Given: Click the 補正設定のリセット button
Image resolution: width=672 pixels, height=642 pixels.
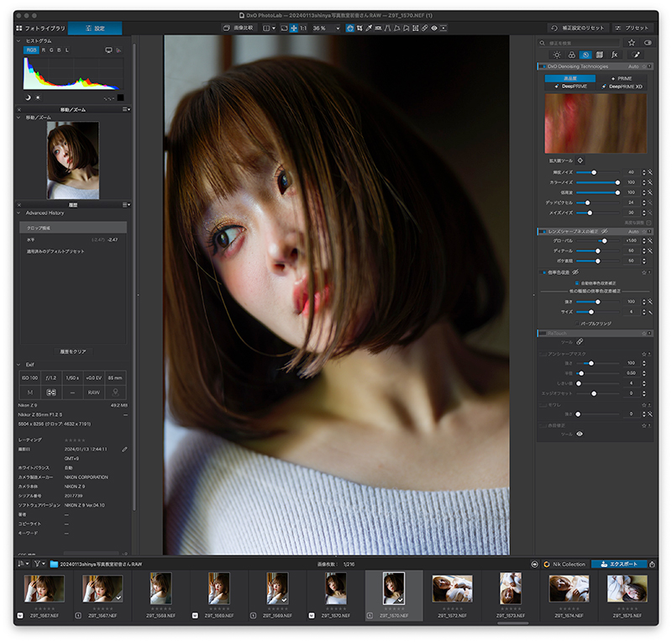Looking at the screenshot, I should (x=578, y=28).
